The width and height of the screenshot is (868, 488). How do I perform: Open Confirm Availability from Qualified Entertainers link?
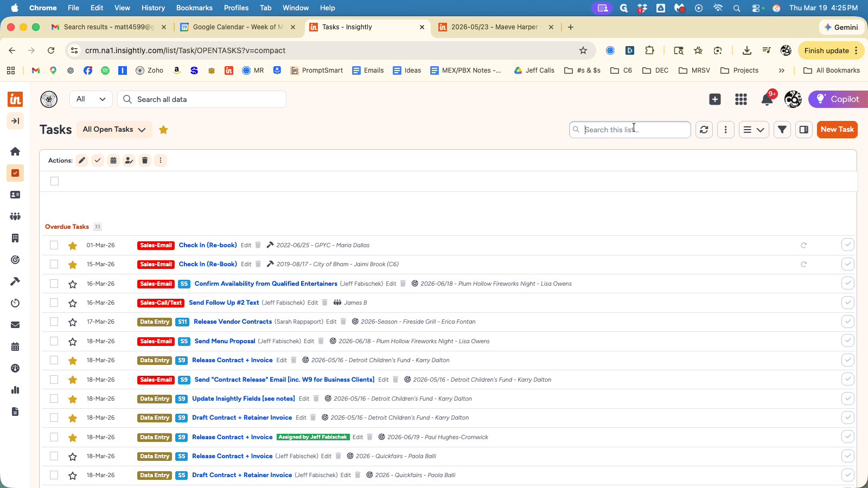coord(266,284)
